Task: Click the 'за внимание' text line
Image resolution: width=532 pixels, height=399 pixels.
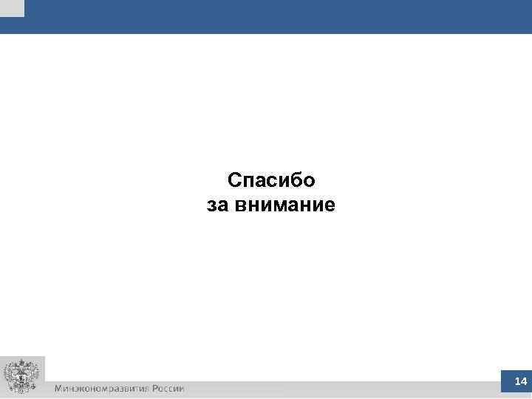Action: 270,205
